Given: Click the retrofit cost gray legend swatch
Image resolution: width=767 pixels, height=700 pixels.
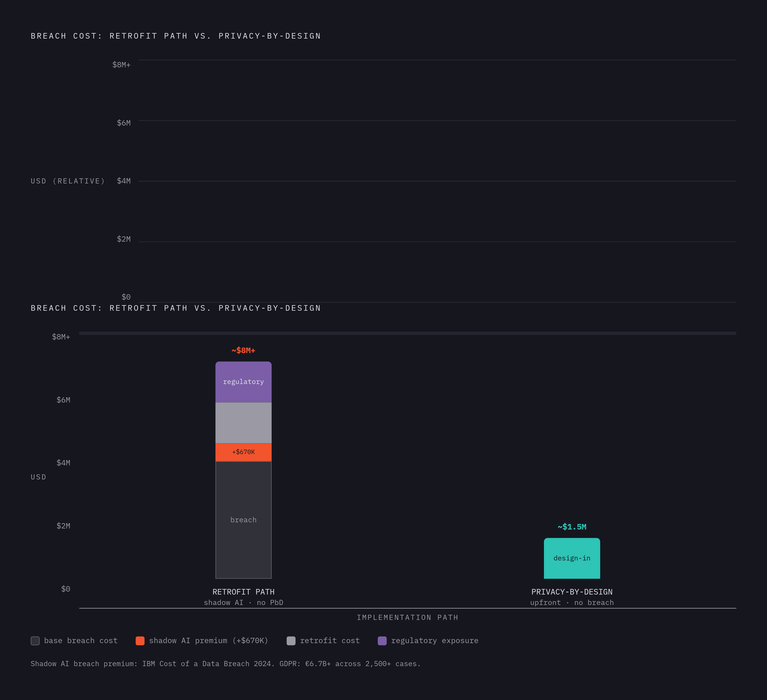Looking at the screenshot, I should click(291, 641).
